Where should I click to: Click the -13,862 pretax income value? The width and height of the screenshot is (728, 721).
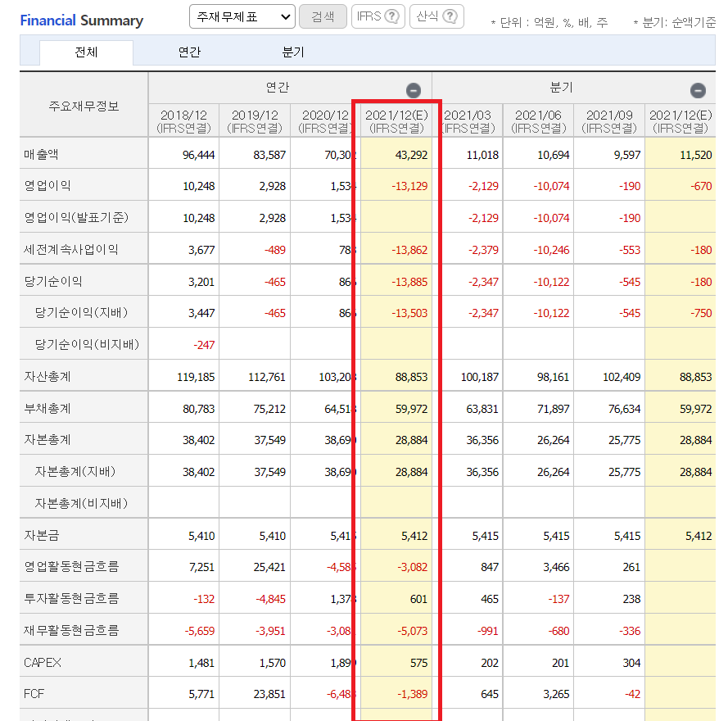pyautogui.click(x=409, y=250)
